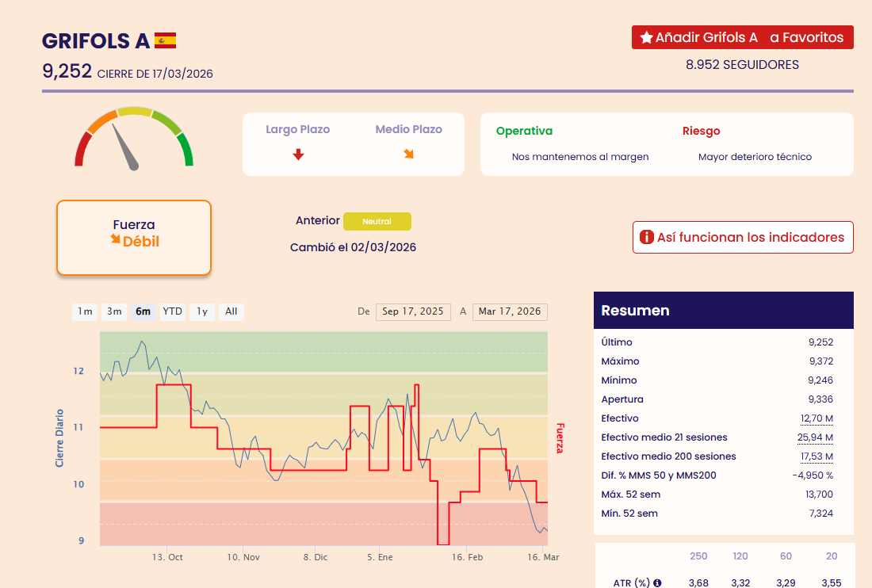872x588 pixels.
Task: Click the Medio Plazo orange diagonal arrow
Action: [409, 154]
